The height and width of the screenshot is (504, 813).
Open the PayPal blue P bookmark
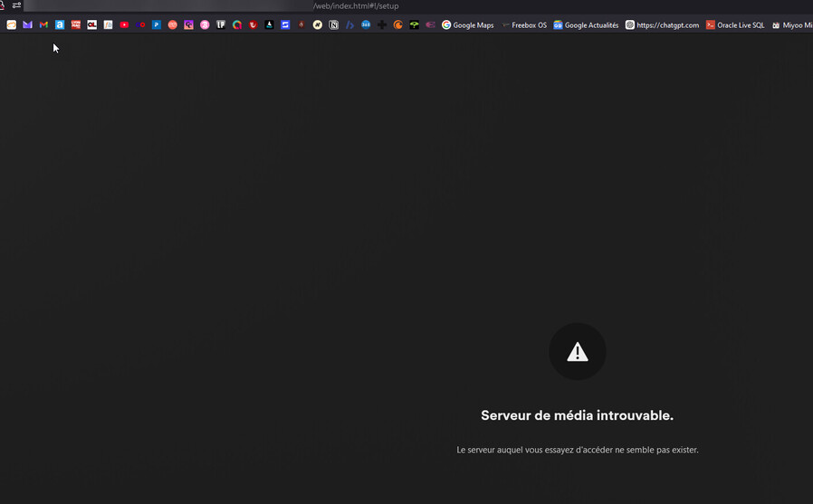(156, 24)
